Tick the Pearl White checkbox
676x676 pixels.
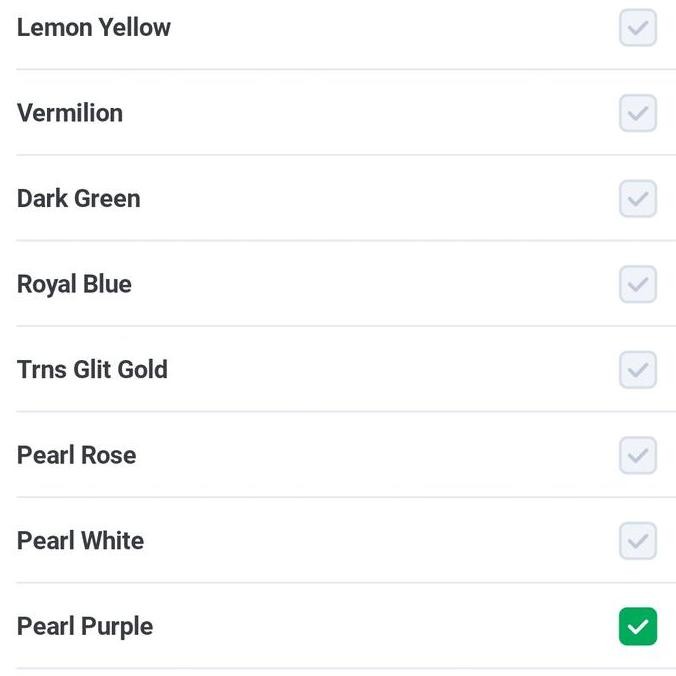pyautogui.click(x=638, y=541)
